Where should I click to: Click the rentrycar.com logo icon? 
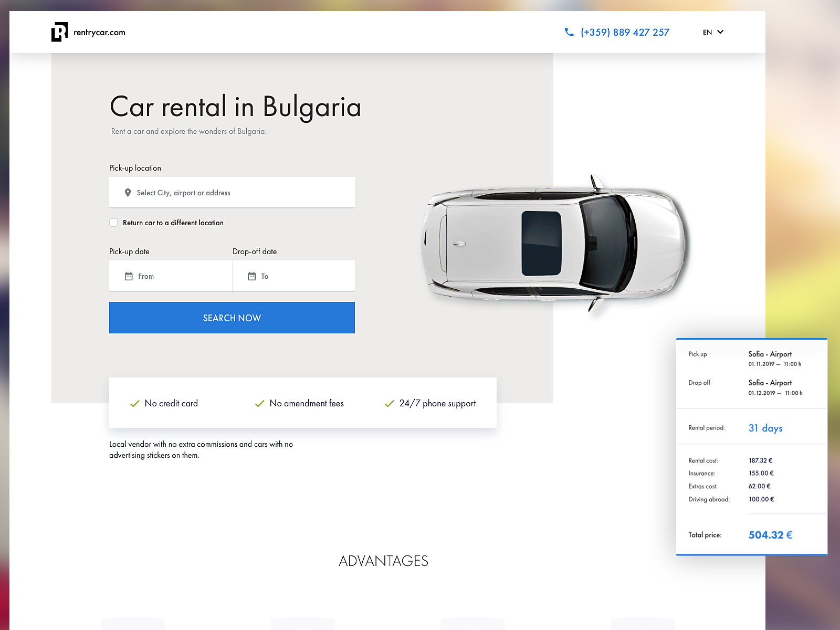59,32
